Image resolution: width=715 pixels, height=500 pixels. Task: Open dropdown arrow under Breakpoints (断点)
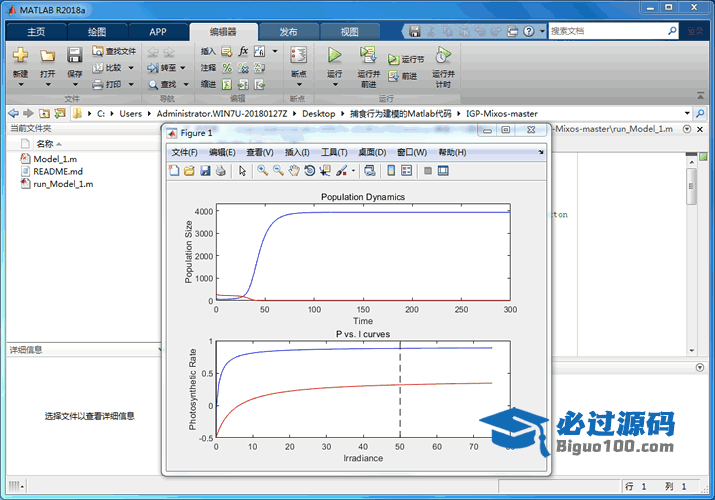pyautogui.click(x=299, y=85)
